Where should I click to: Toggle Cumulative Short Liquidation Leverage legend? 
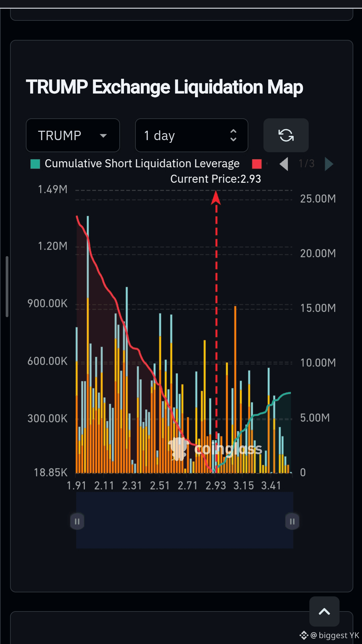click(135, 164)
